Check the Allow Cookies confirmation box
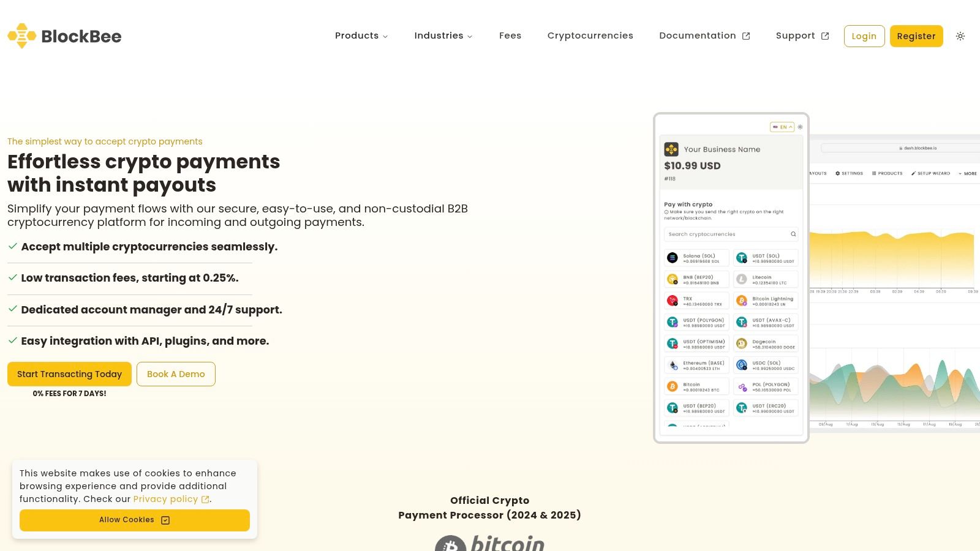This screenshot has height=551, width=980. [165, 520]
